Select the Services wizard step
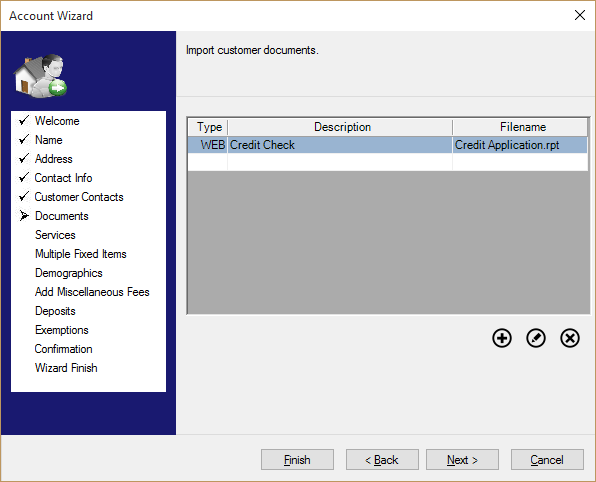Viewport: 596px width, 482px height. [x=55, y=235]
